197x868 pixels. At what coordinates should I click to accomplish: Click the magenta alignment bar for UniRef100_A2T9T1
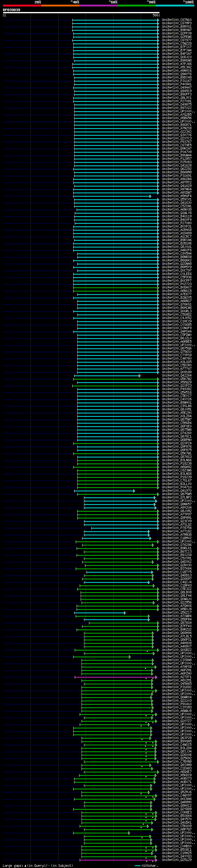point(116,677)
